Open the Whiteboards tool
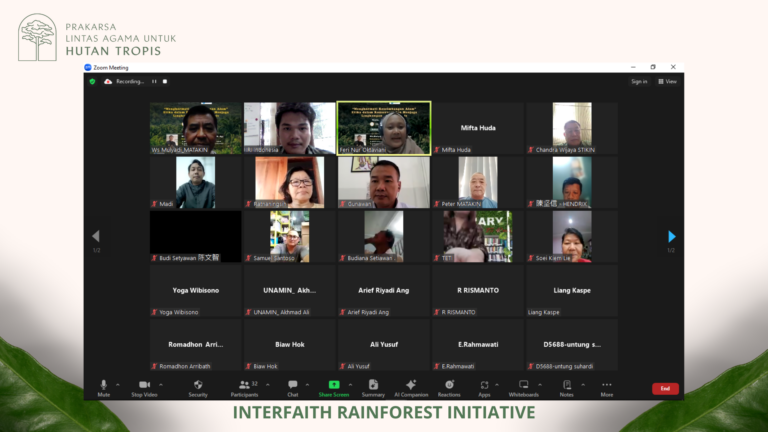The image size is (768, 432). pos(523,386)
